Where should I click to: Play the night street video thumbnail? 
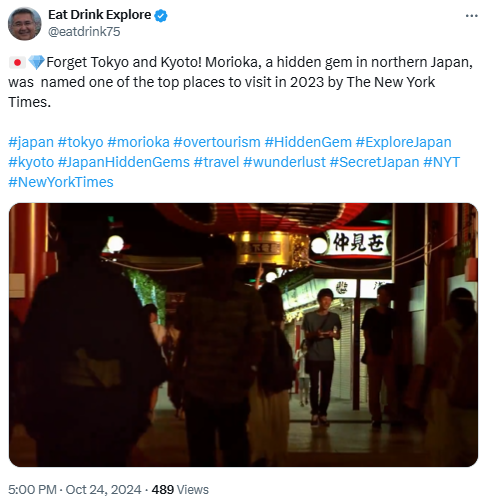click(x=243, y=335)
